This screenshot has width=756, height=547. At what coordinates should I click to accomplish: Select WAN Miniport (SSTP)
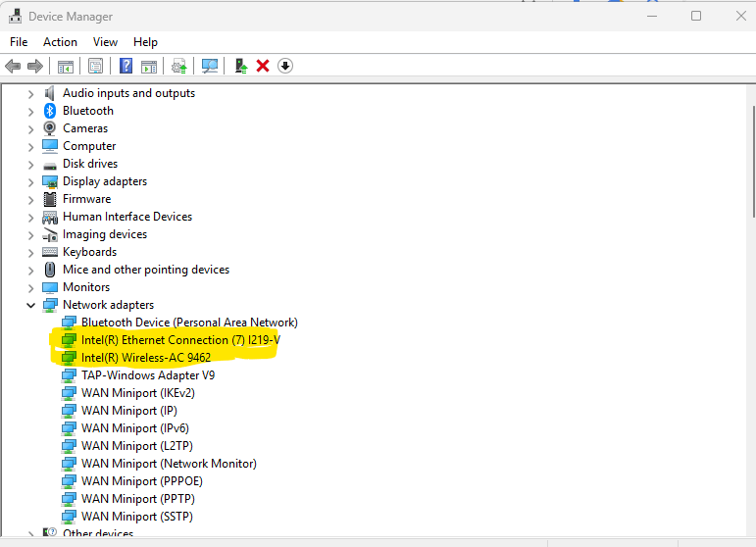[x=137, y=517]
